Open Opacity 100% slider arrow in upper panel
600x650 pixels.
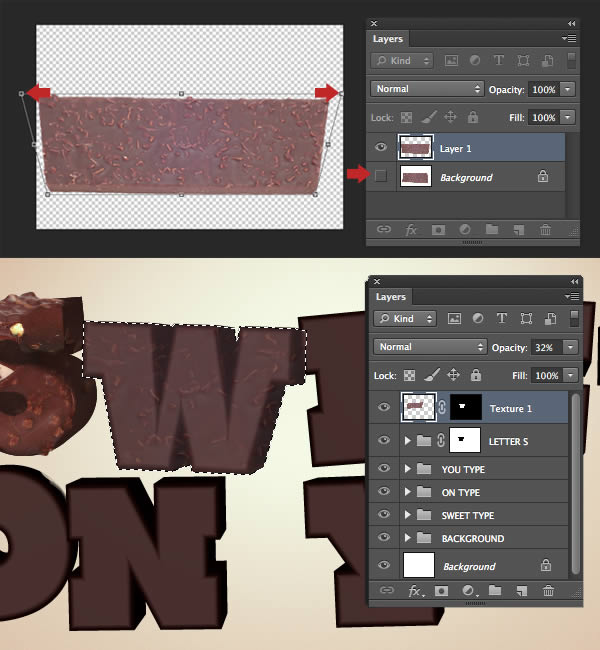568,89
